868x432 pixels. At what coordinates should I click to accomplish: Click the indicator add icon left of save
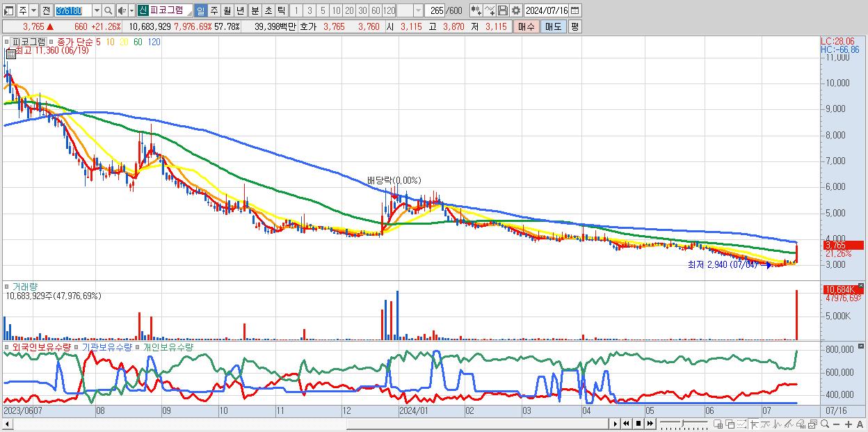tap(476, 10)
